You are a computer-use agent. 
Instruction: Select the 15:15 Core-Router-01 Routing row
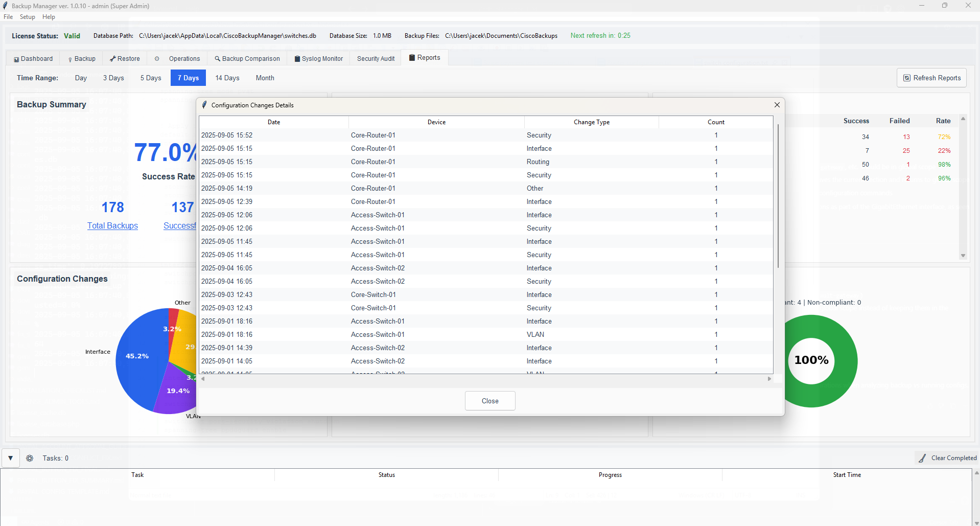[486, 162]
